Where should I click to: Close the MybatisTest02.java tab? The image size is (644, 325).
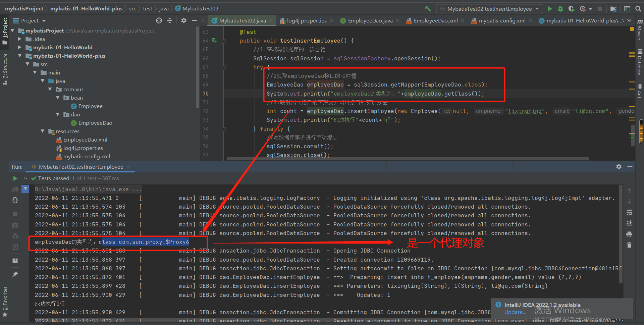pyautogui.click(x=271, y=20)
